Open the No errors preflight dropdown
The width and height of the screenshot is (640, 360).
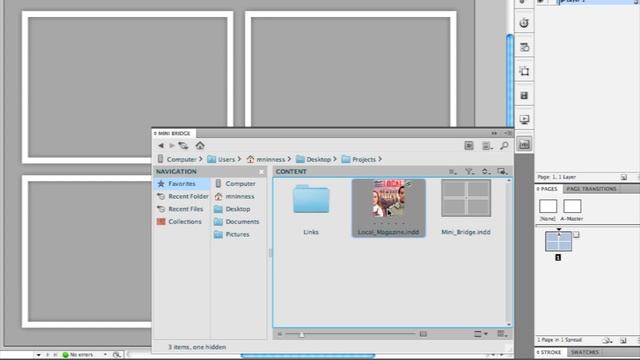(105, 355)
